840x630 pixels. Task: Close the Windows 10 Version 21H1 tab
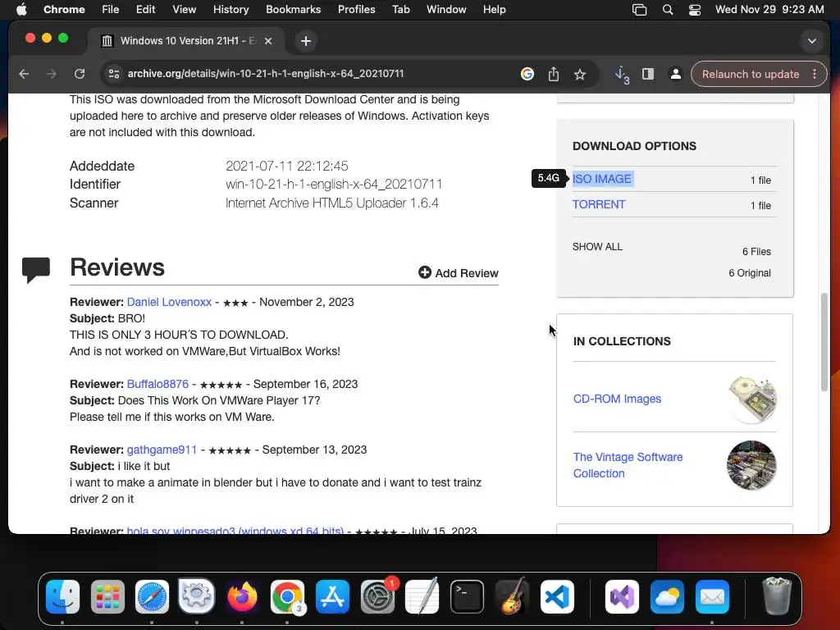click(x=268, y=41)
